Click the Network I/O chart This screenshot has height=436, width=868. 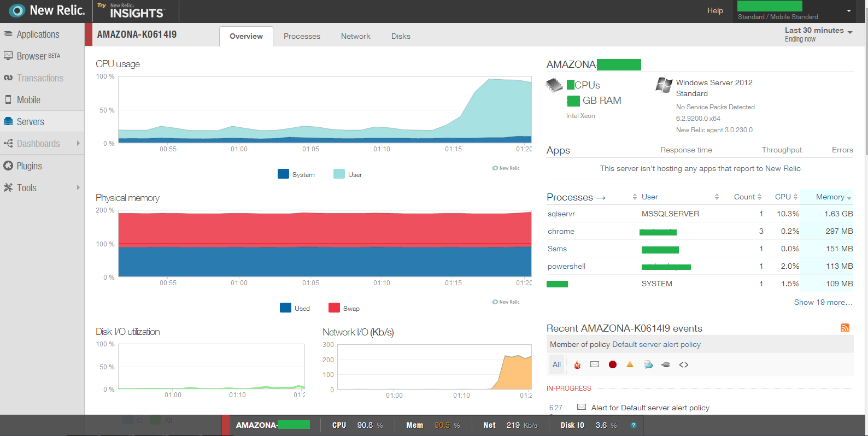pyautogui.click(x=435, y=367)
